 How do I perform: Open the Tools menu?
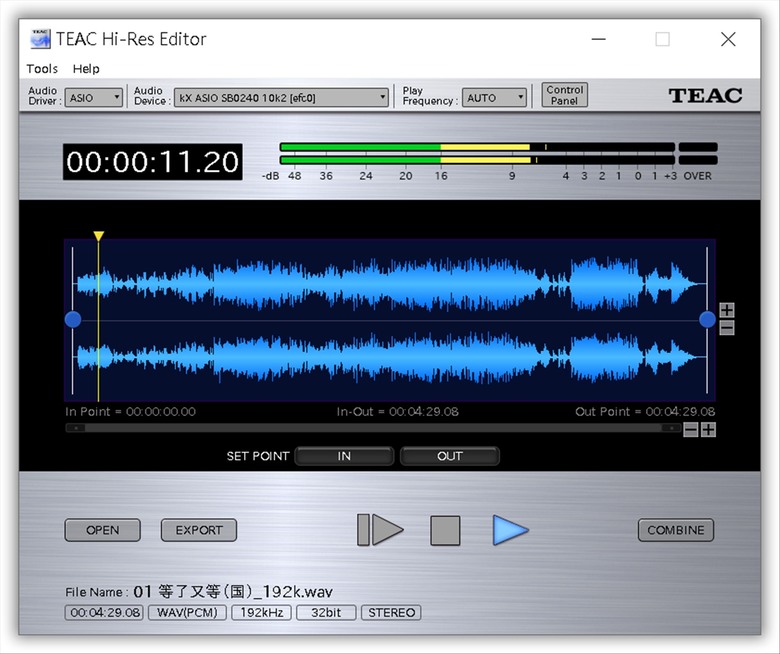[42, 69]
